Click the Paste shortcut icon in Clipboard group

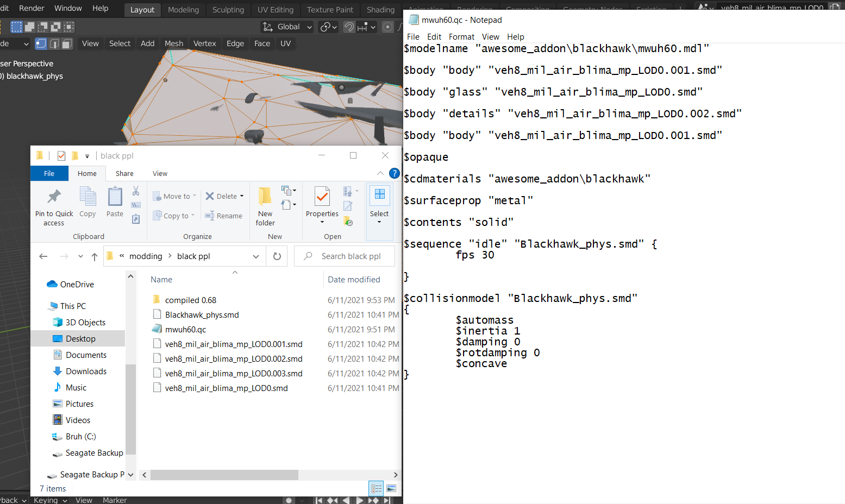pyautogui.click(x=136, y=219)
